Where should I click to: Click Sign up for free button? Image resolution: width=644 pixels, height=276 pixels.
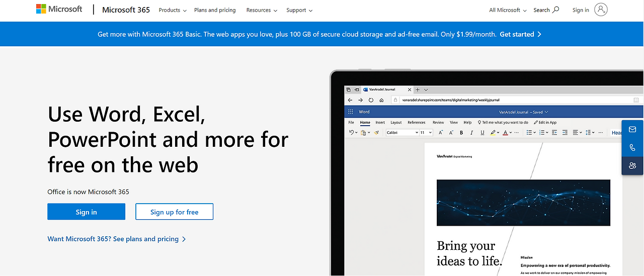click(x=175, y=212)
